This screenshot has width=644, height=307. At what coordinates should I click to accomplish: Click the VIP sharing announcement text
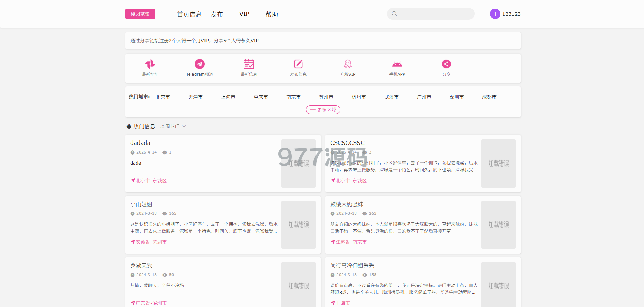(x=195, y=41)
